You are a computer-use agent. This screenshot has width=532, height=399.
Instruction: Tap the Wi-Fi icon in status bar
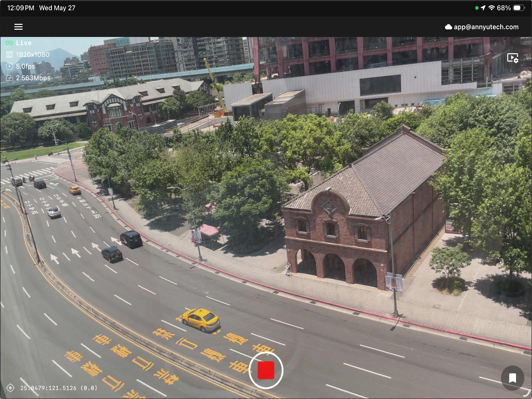pos(492,8)
